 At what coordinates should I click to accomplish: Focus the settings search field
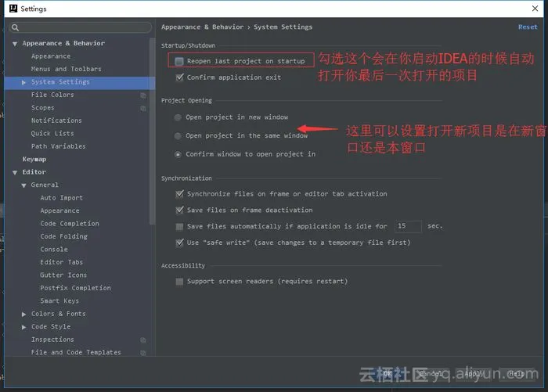point(81,27)
